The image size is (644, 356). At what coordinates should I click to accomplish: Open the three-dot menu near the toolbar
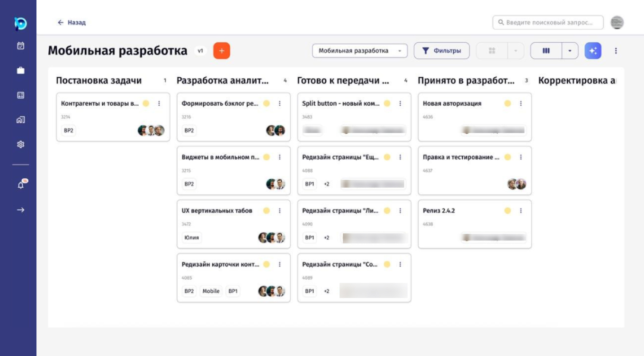pyautogui.click(x=616, y=50)
